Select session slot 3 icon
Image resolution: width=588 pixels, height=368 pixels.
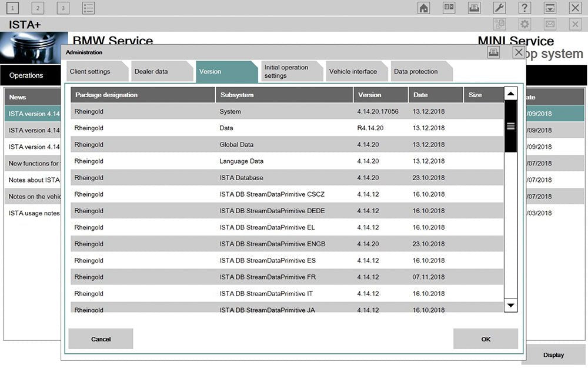tap(63, 8)
